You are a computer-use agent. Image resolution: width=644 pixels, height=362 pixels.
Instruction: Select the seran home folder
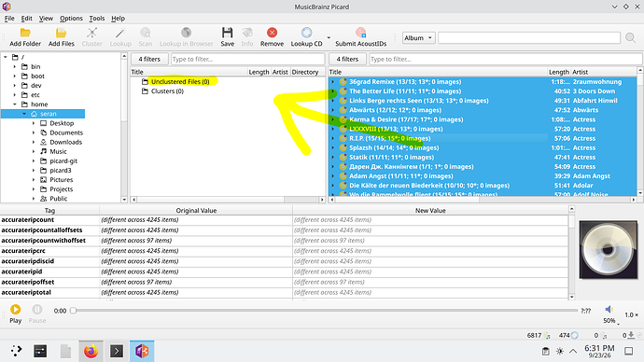pos(48,114)
